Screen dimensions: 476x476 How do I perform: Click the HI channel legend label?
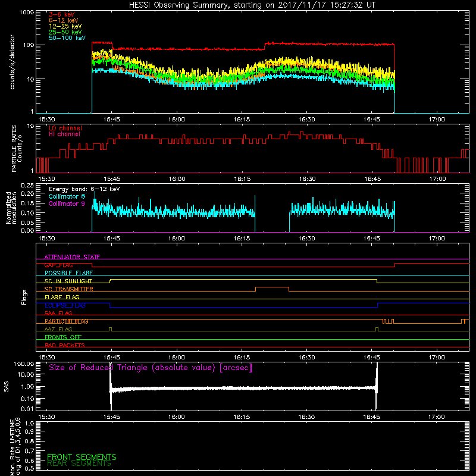65,134
